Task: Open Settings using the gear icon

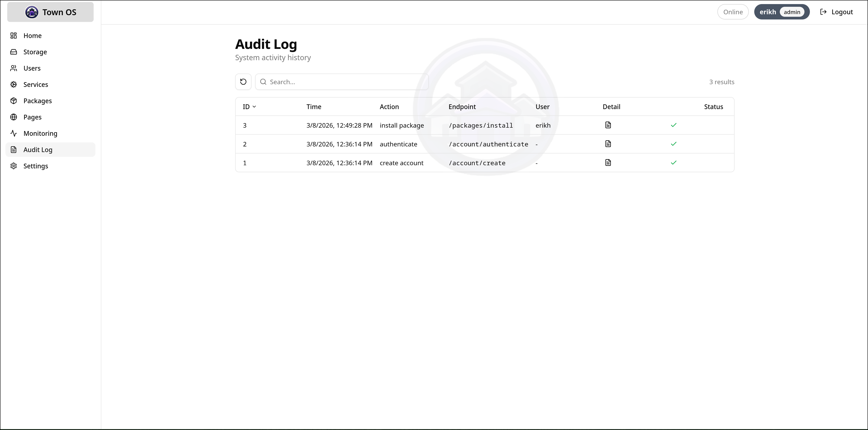Action: [x=14, y=166]
